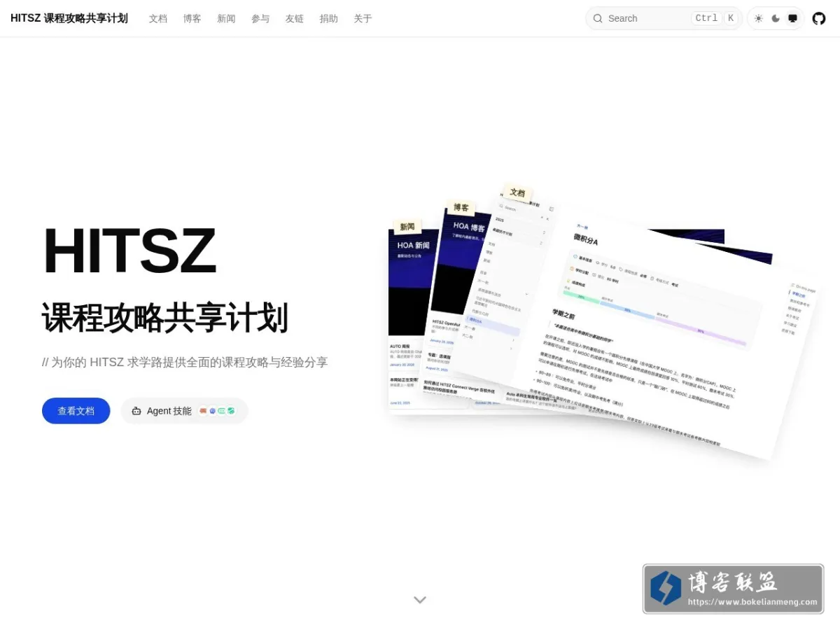This screenshot has height=630, width=840.
Task: Select system theme monitor icon
Action: [792, 19]
